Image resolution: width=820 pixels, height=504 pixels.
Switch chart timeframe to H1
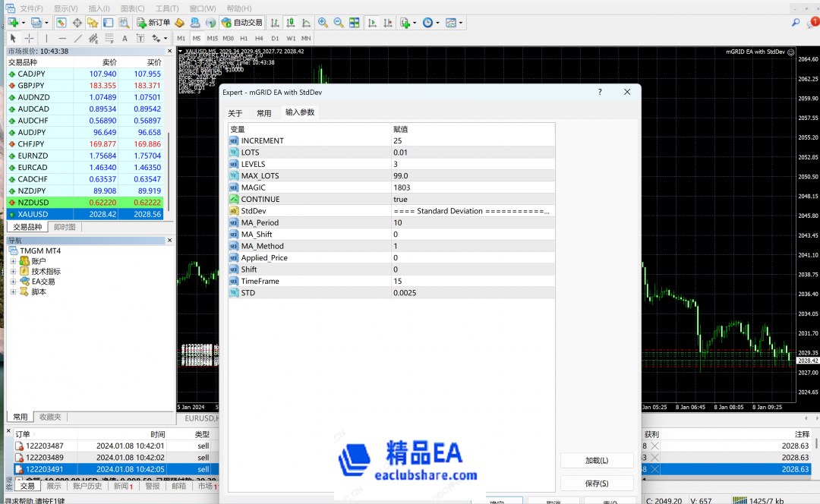click(x=244, y=38)
